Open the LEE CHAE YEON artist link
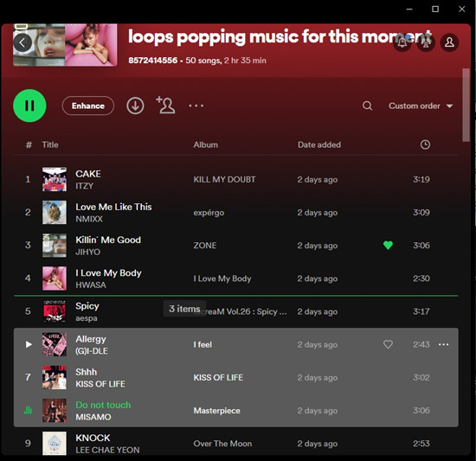This screenshot has width=476, height=461. tap(107, 450)
